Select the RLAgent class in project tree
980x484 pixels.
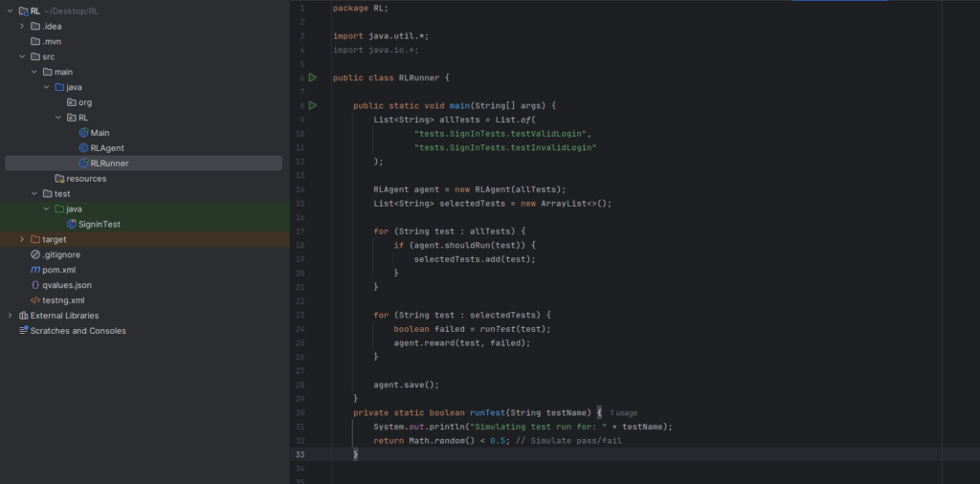tap(106, 148)
